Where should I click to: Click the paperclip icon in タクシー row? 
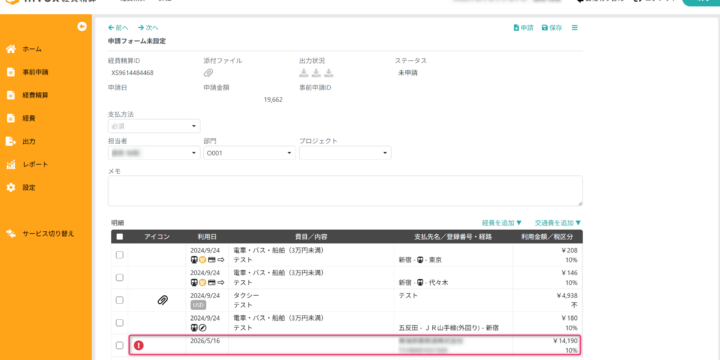tap(163, 300)
